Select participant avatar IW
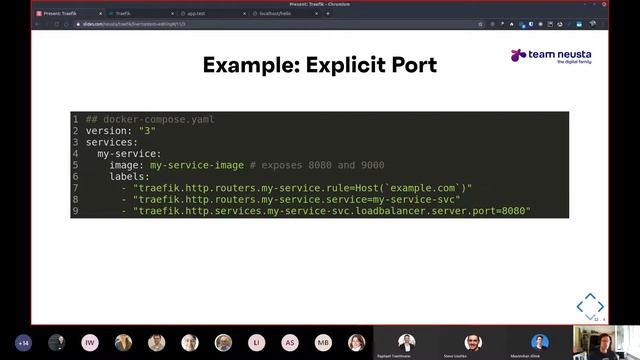 pyautogui.click(x=90, y=343)
